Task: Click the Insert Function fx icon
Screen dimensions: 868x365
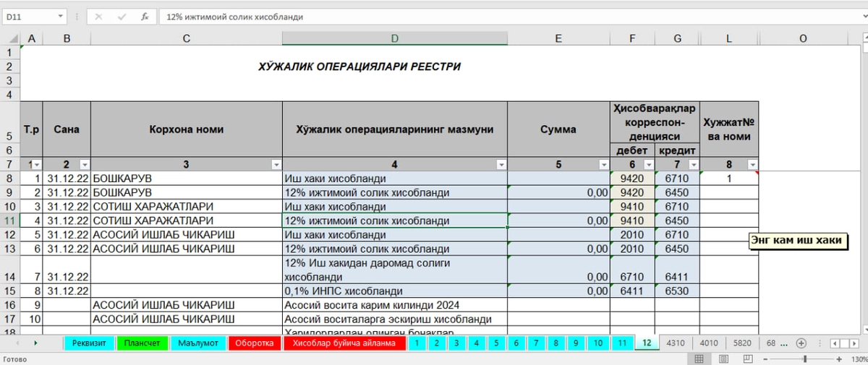Action: [x=145, y=16]
